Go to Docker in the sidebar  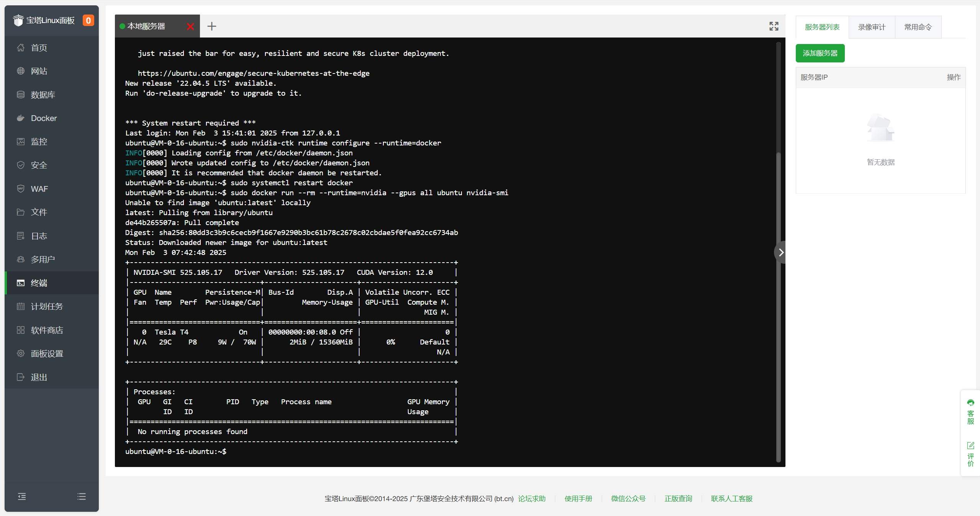pyautogui.click(x=52, y=118)
